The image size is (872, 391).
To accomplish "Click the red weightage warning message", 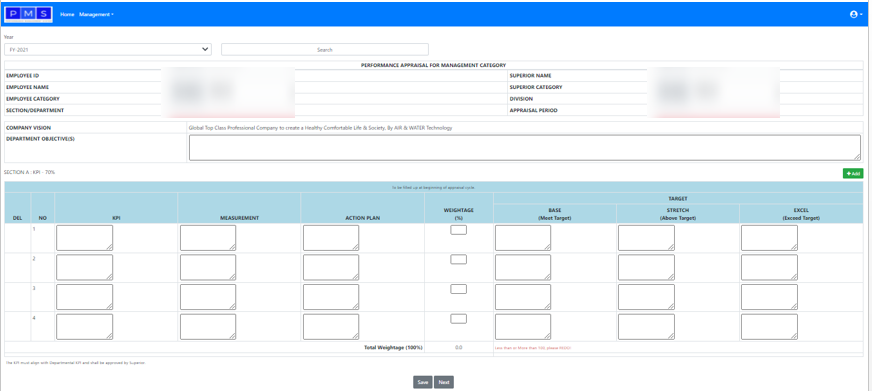I will pyautogui.click(x=533, y=348).
